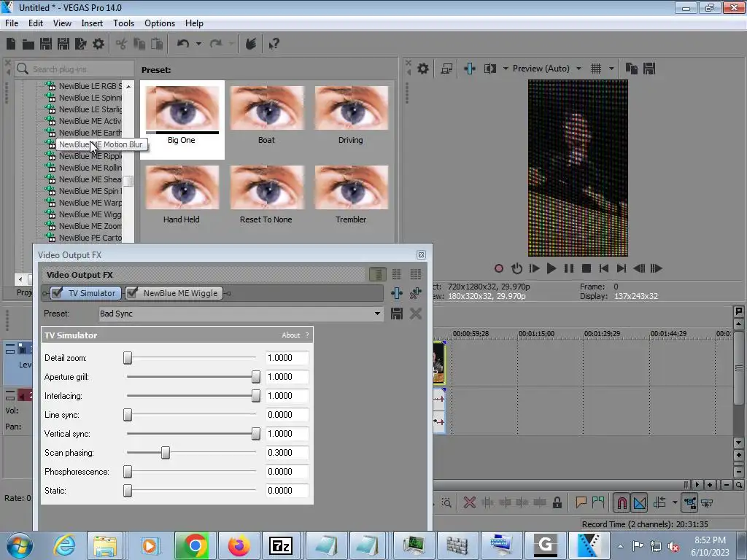747x560 pixels.
Task: Click the Record button in preview transport
Action: pyautogui.click(x=499, y=268)
